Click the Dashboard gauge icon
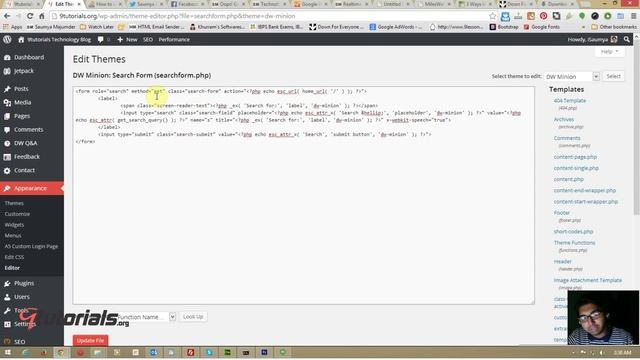Screen dimensions: 640x360 tap(7, 58)
